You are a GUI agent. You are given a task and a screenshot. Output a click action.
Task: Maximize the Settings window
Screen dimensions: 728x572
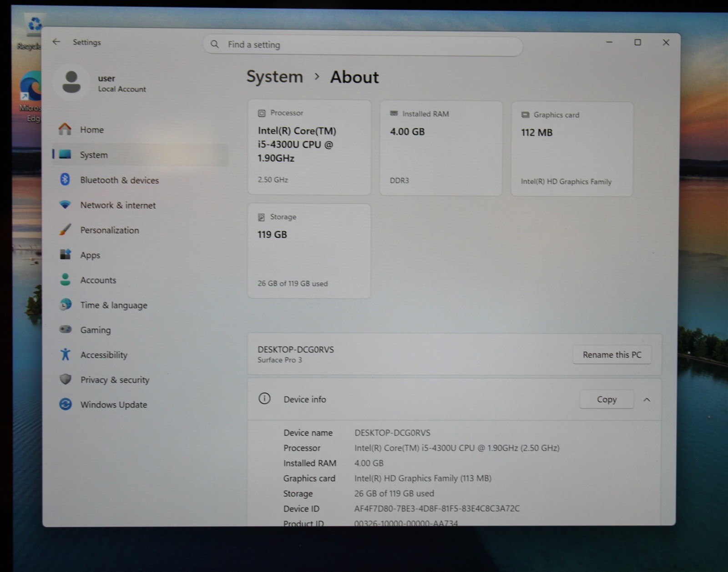coord(638,42)
